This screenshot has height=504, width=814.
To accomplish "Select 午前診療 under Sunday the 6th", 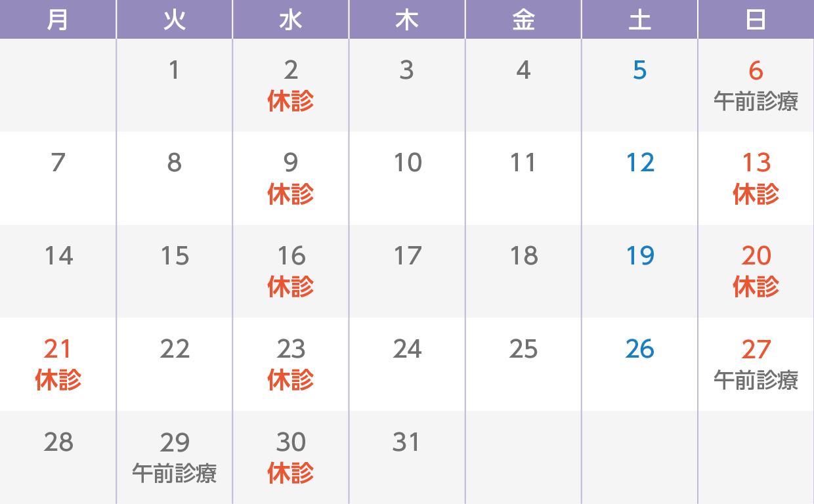I will 756,101.
